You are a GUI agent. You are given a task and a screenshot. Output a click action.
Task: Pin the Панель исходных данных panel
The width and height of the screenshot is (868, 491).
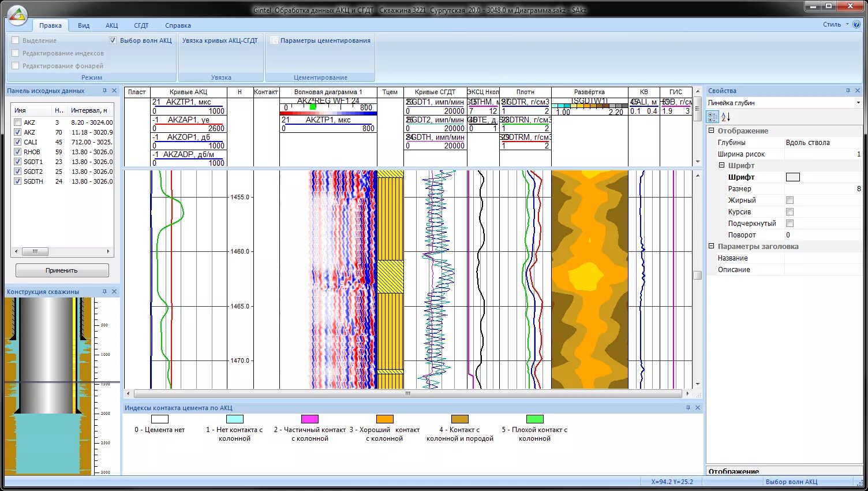[x=104, y=91]
